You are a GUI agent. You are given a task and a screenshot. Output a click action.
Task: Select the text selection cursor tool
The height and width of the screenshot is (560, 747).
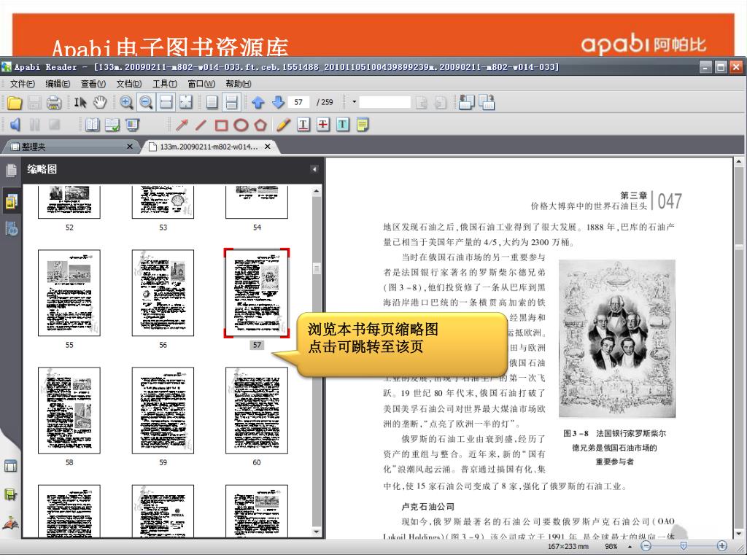point(80,102)
